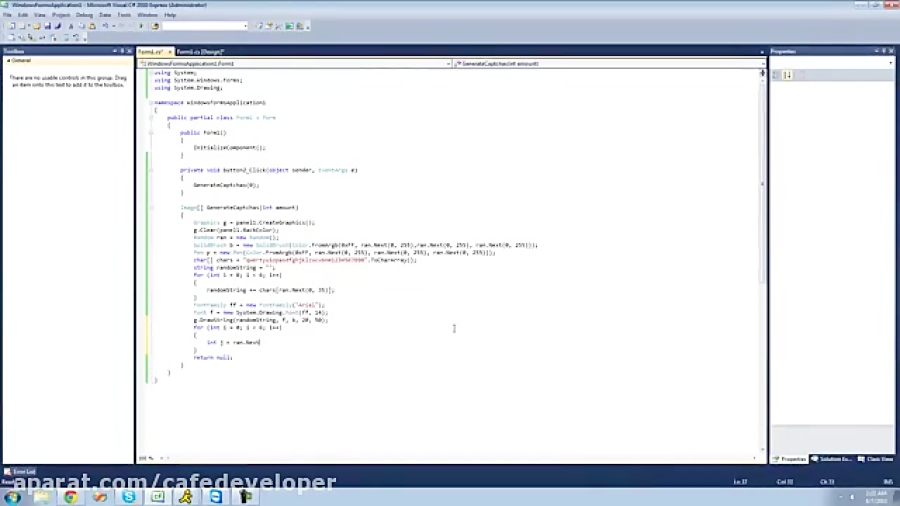900x506 pixels.
Task: Click the Uncomment selected lines toolbar icon
Action: pos(76,37)
